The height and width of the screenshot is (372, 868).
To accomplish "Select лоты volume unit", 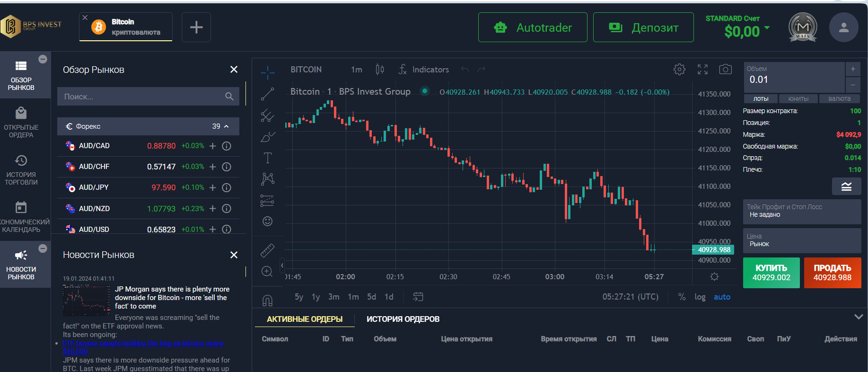I will coord(761,98).
